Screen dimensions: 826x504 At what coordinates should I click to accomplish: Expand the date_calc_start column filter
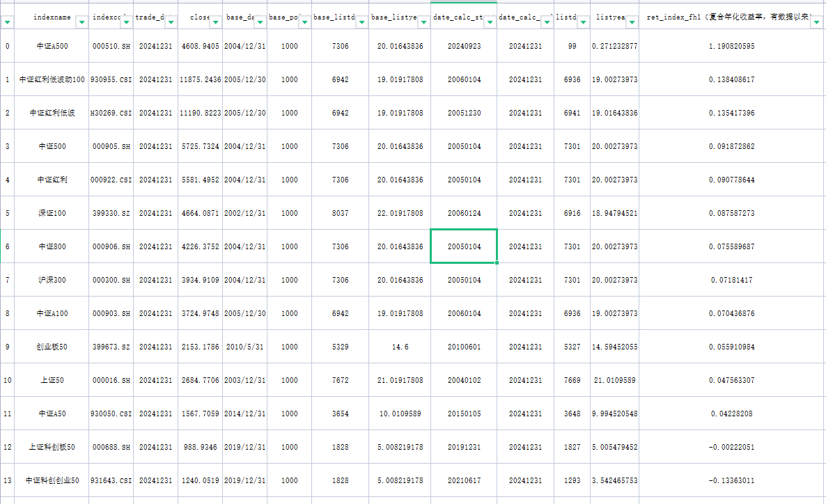click(x=490, y=23)
